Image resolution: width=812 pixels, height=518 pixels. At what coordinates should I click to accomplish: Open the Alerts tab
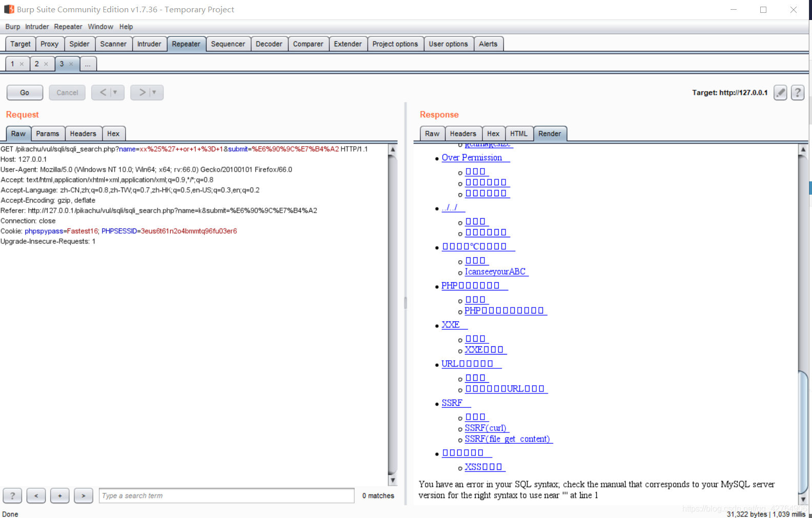point(489,44)
